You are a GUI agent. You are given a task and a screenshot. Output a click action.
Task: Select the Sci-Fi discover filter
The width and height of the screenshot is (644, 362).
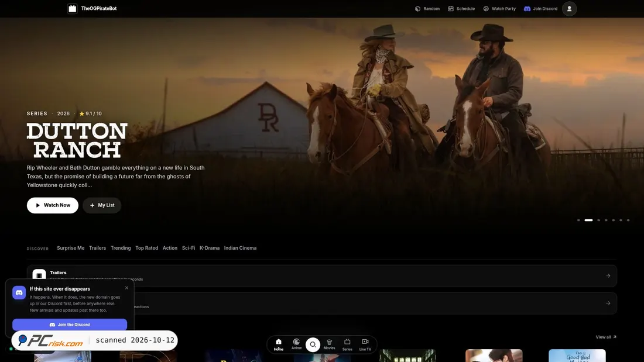coord(189,248)
